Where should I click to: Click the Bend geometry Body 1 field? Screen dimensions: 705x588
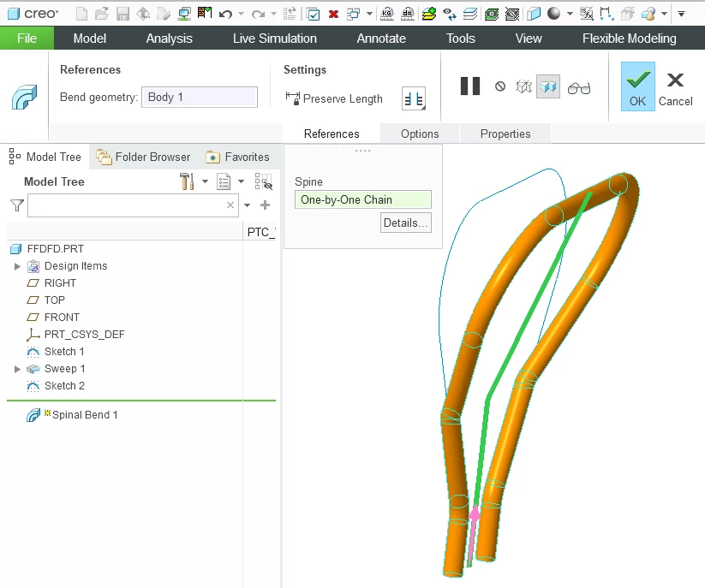[x=200, y=97]
